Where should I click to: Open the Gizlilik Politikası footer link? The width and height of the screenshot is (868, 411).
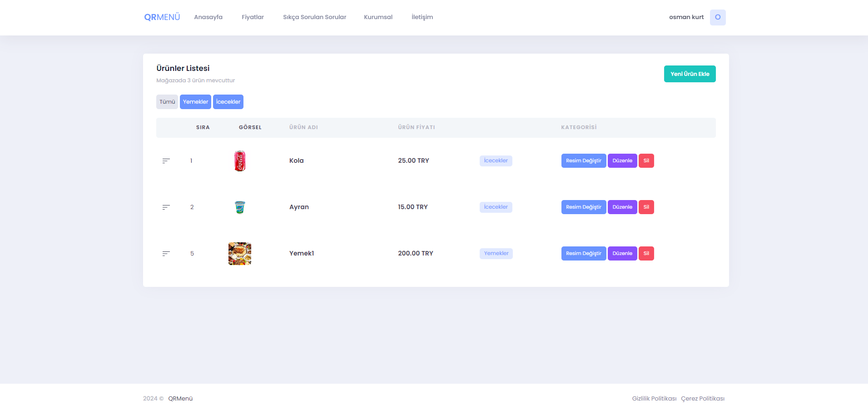(654, 399)
